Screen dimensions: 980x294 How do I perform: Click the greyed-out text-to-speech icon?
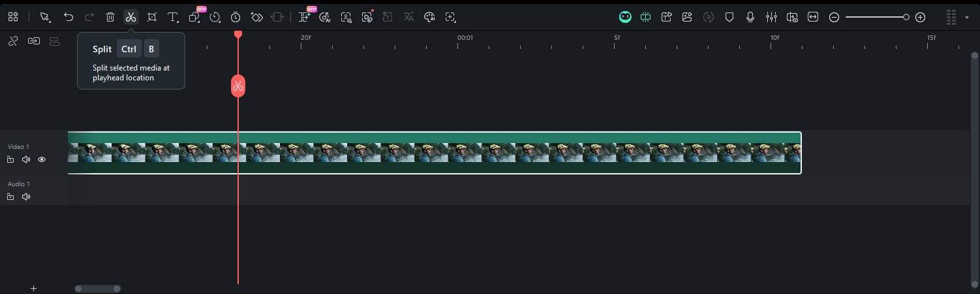388,17
